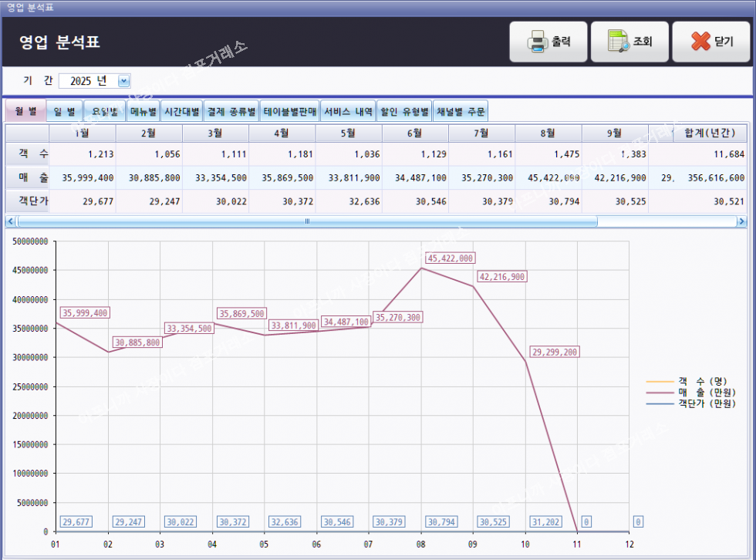The width and height of the screenshot is (756, 560).
Task: Click the printer icon 출력 button
Action: pos(548,42)
